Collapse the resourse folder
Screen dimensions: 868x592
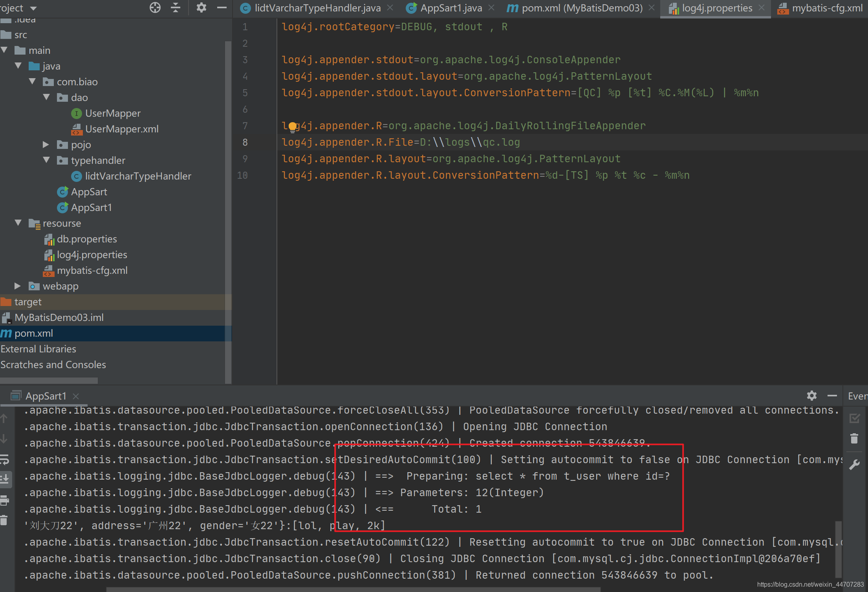[x=18, y=223]
